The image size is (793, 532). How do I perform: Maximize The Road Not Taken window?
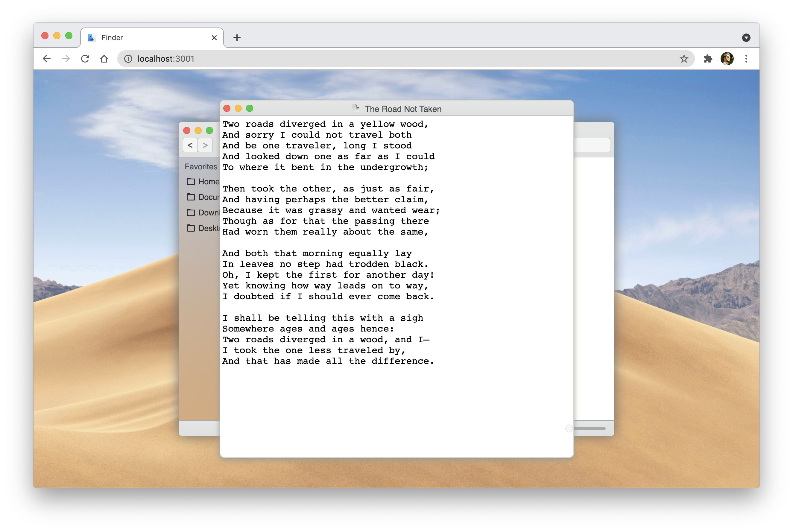pyautogui.click(x=249, y=109)
